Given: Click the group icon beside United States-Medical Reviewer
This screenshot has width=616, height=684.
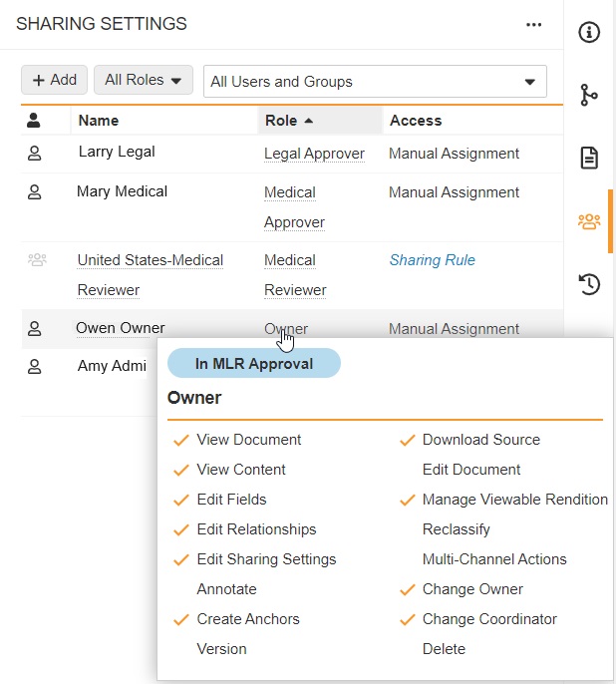Looking at the screenshot, I should pos(37,260).
